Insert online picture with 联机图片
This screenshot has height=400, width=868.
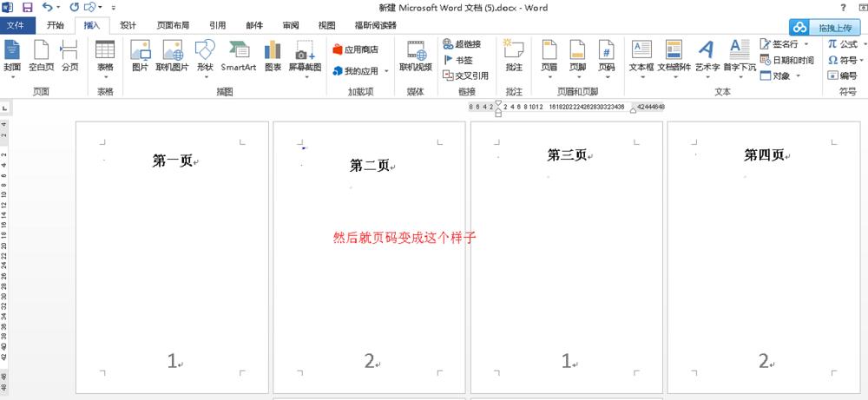pos(172,56)
